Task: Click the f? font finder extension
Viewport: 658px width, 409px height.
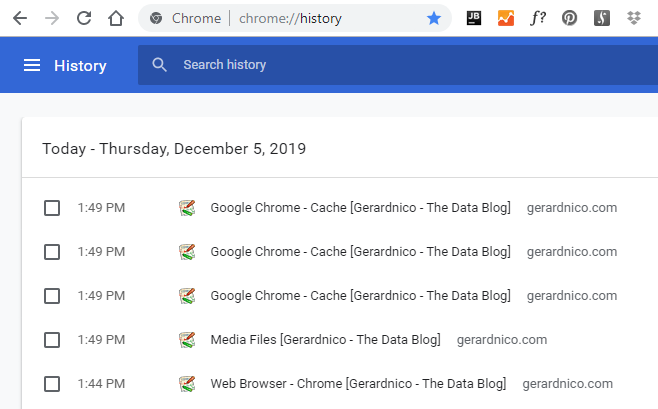Action: click(x=537, y=18)
